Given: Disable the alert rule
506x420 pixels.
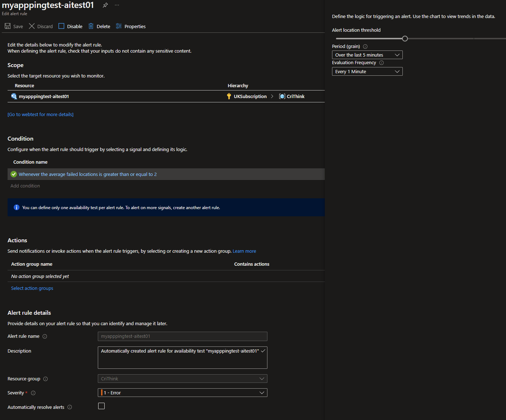Looking at the screenshot, I should pyautogui.click(x=70, y=26).
